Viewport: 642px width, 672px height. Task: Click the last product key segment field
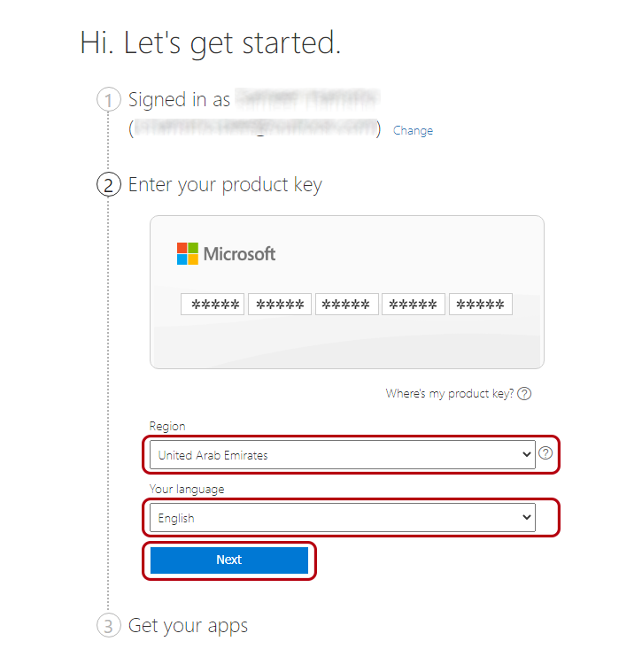[480, 305]
